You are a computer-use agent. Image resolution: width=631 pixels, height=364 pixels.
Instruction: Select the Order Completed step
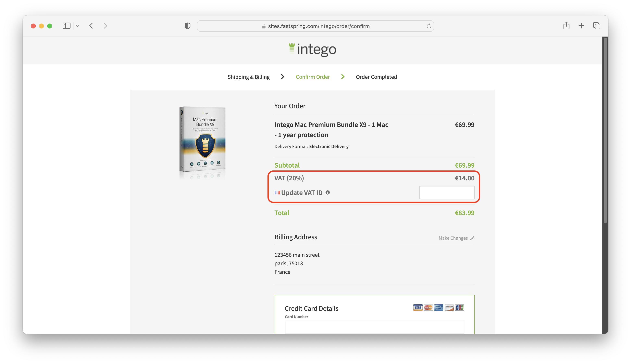coord(376,77)
